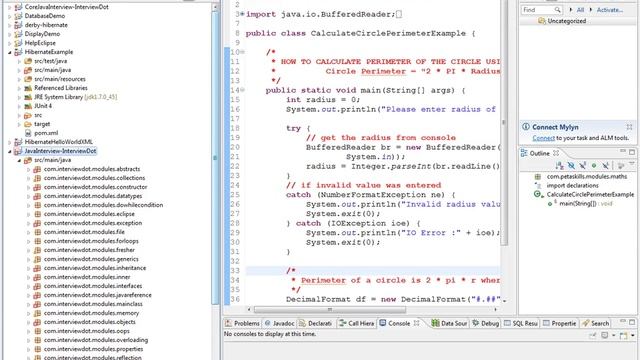The height and width of the screenshot is (360, 640).
Task: Select the DisplayDemo project icon
Action: 18,34
